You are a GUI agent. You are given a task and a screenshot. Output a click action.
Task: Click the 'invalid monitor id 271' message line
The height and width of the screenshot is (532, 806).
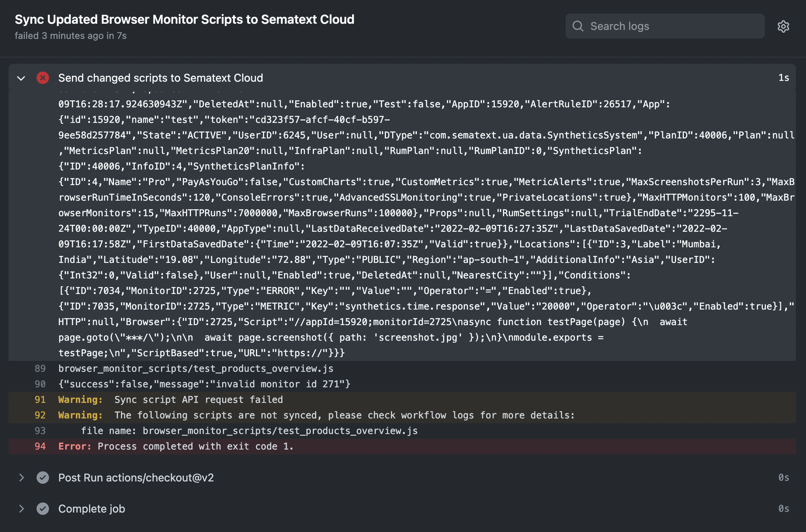tap(204, 384)
